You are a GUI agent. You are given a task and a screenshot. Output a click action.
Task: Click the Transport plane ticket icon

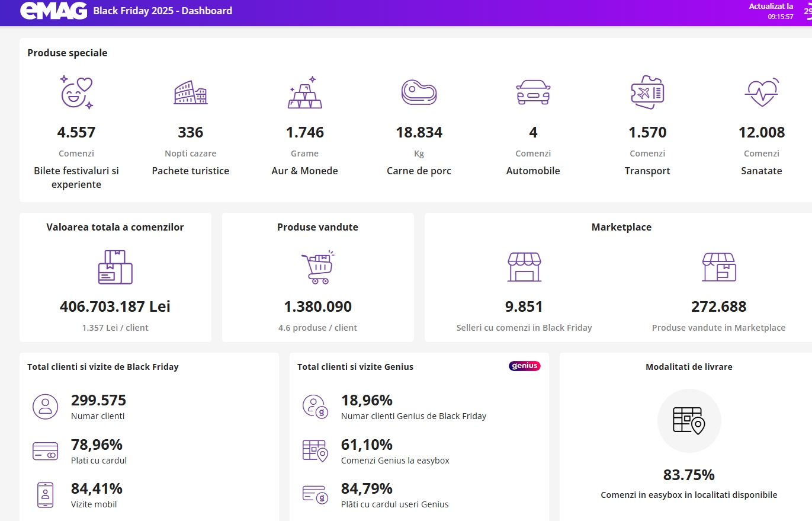coord(647,92)
